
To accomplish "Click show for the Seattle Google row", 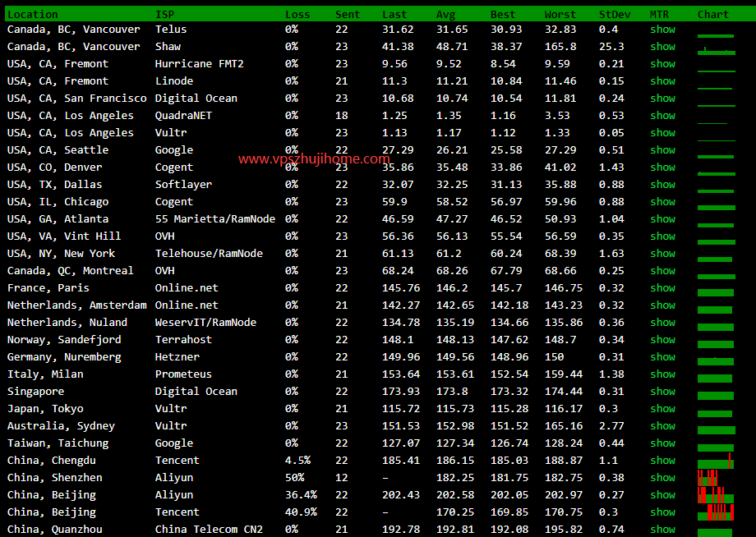I will pyautogui.click(x=662, y=150).
